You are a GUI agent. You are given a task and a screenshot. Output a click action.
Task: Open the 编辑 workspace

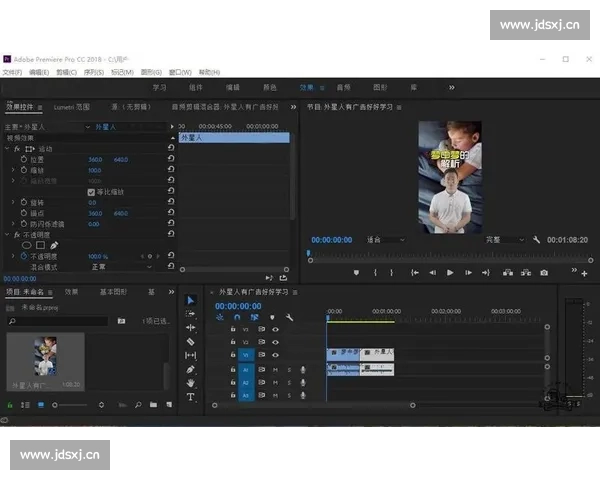235,87
